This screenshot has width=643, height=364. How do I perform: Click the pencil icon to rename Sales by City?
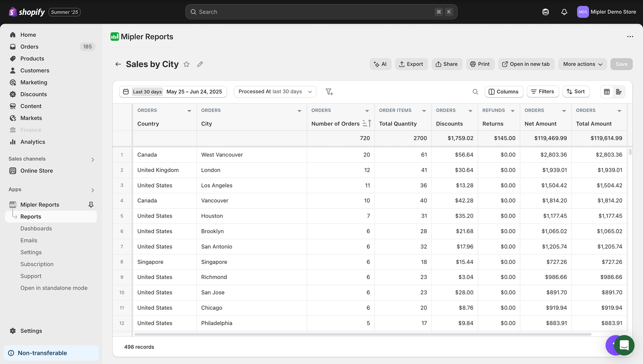click(200, 64)
